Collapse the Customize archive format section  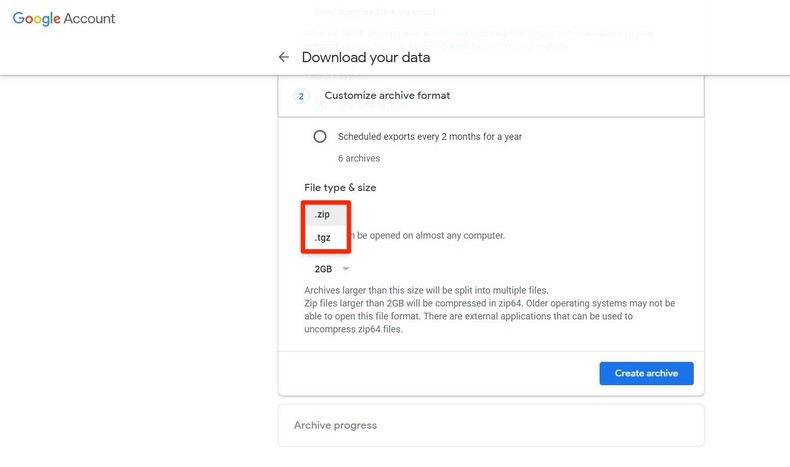[490, 96]
